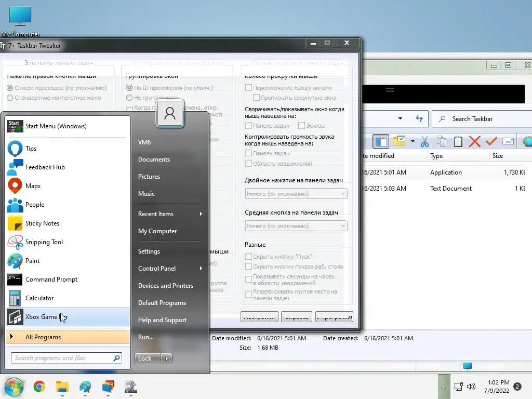Open Sticky Notes

68,223
